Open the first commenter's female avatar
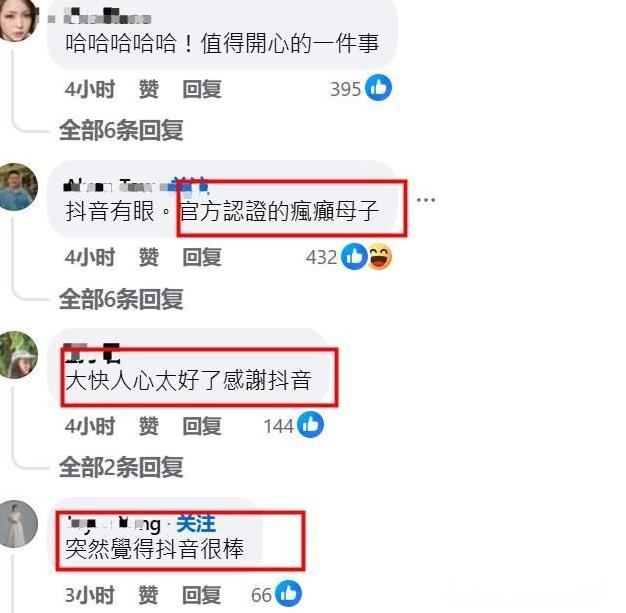Screen dimensions: 626x613 click(17, 18)
